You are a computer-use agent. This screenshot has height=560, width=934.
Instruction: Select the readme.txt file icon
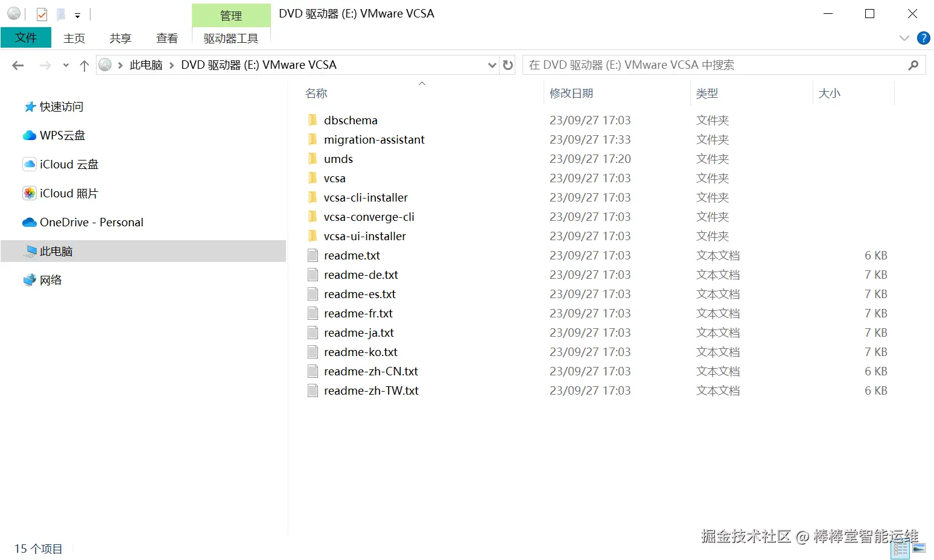[x=313, y=255]
